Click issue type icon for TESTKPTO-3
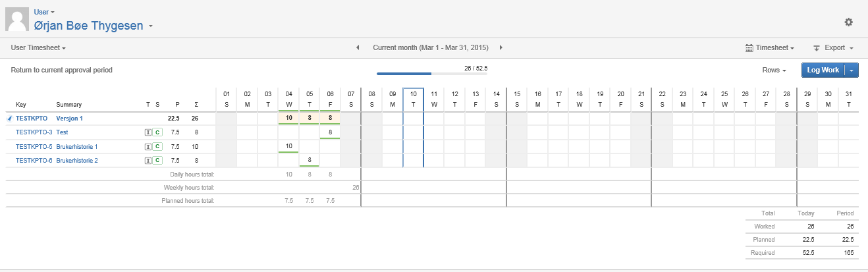Viewport: 868px width, 272px height. [x=148, y=132]
